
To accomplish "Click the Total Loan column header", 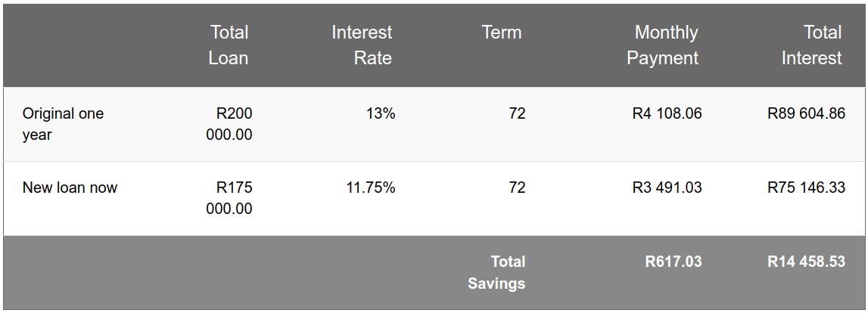I will tap(228, 45).
